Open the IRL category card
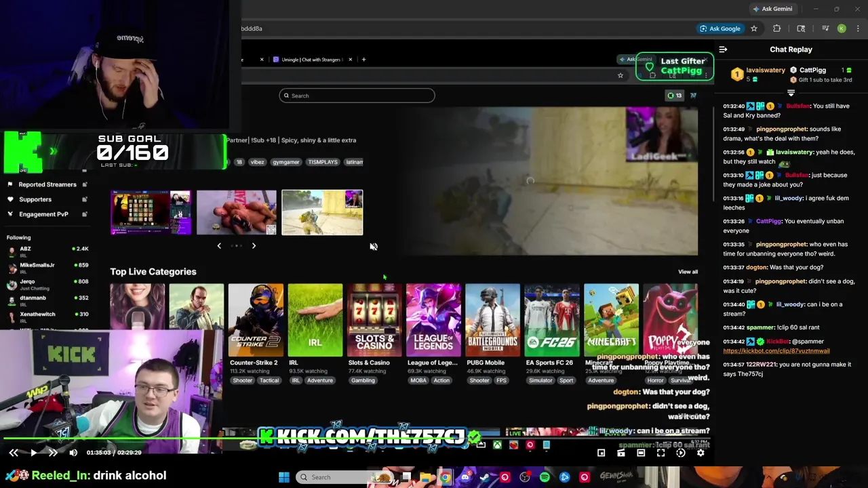 [x=315, y=320]
